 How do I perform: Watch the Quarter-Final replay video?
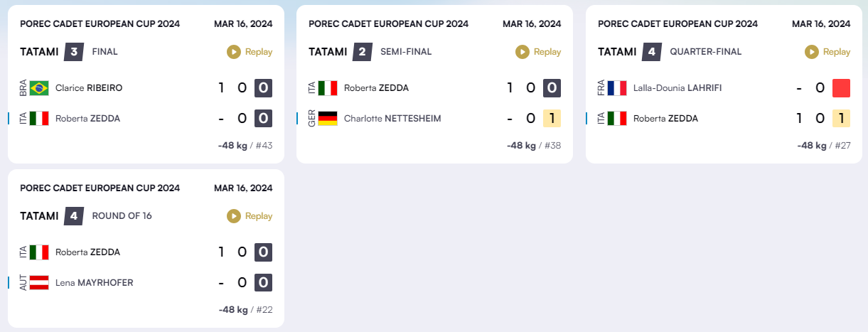tap(827, 52)
